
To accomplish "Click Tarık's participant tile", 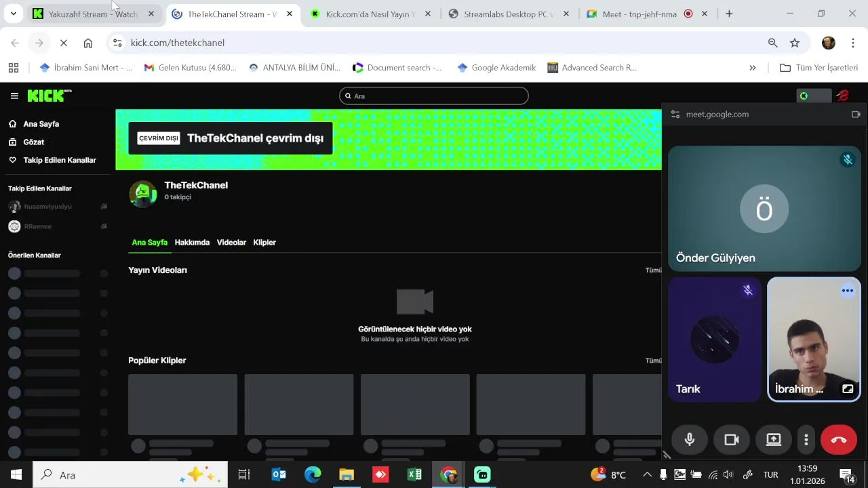I will tap(715, 340).
